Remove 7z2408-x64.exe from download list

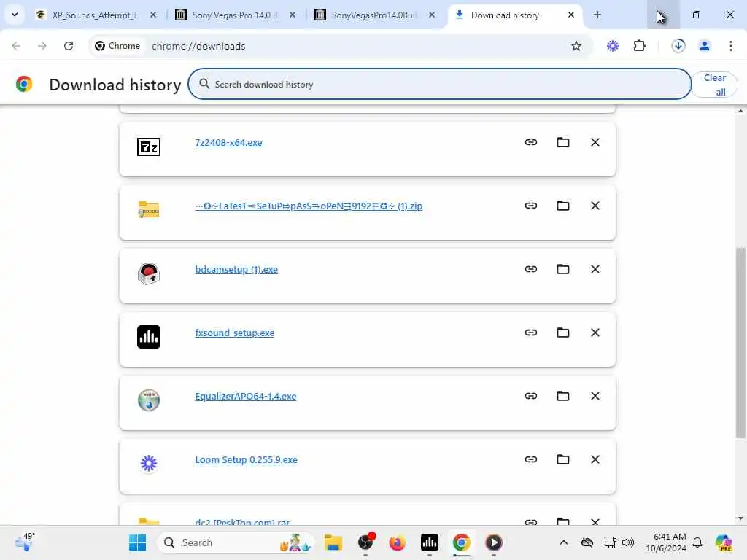point(595,142)
